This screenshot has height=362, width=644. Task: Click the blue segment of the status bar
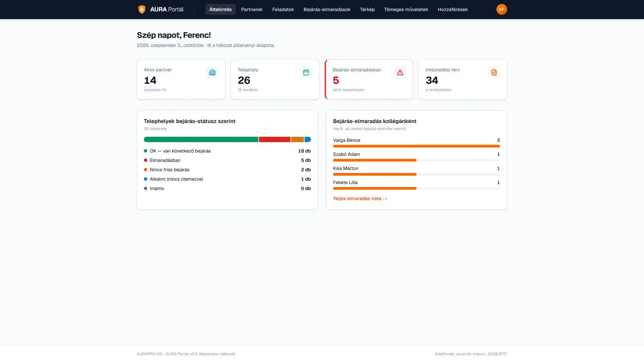click(308, 140)
